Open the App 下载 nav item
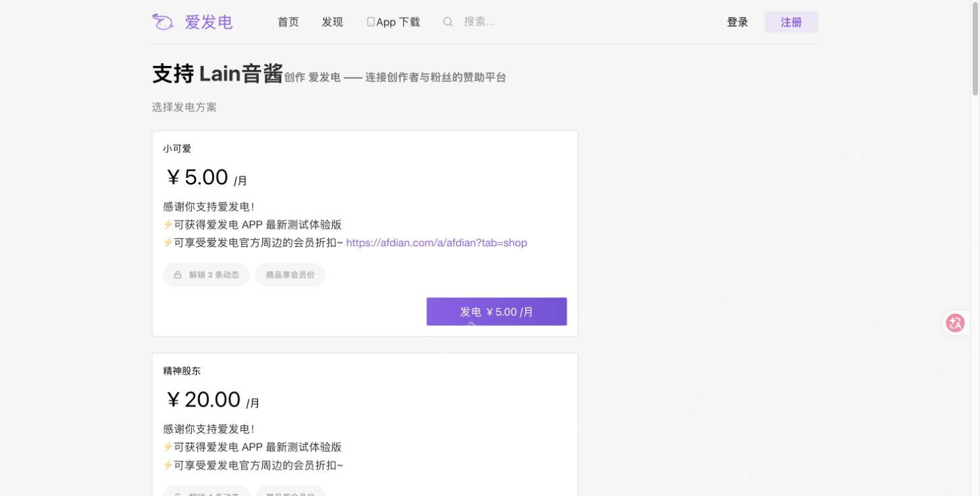Viewport: 980px width, 496px height. (393, 22)
